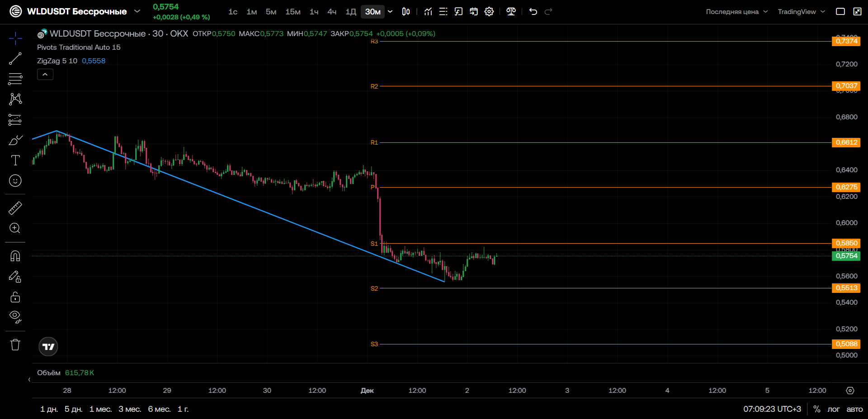Click the TradingView logo button
The width and height of the screenshot is (868, 419).
[48, 347]
